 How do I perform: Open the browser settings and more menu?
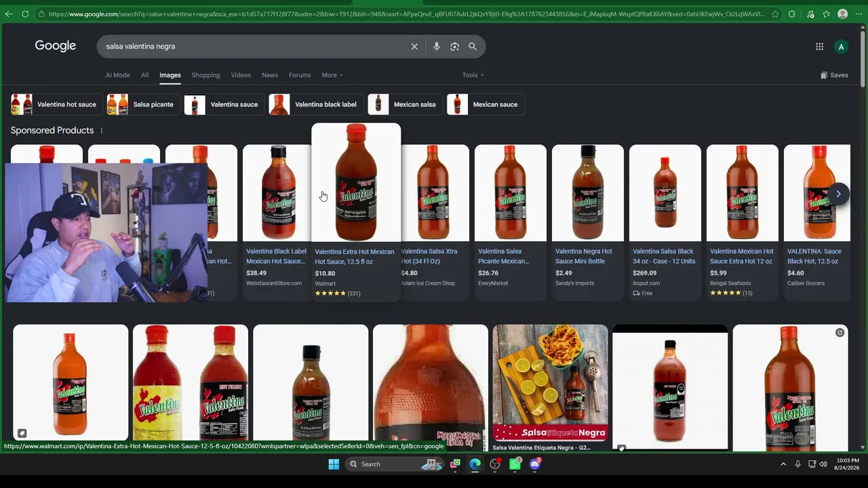859,14
